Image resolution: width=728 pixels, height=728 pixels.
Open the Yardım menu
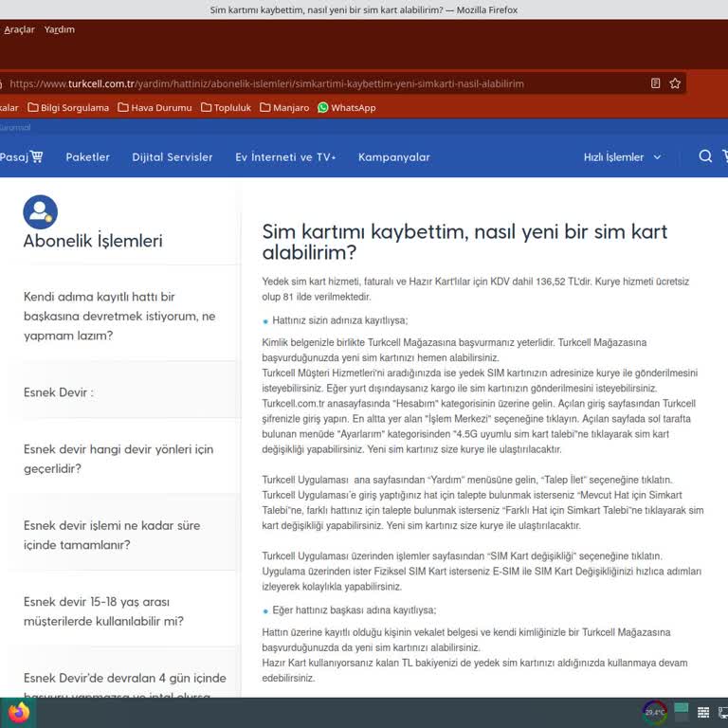pos(60,29)
